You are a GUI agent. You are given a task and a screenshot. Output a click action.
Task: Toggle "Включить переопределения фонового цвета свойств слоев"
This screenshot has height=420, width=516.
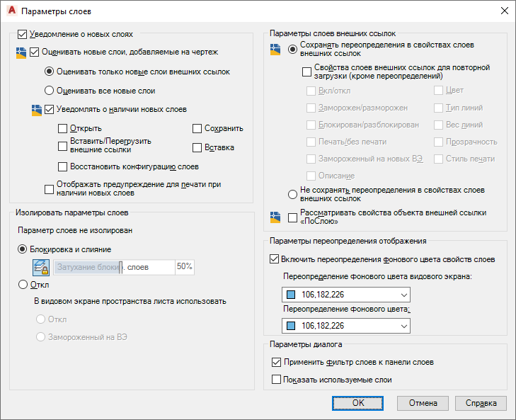coord(275,259)
